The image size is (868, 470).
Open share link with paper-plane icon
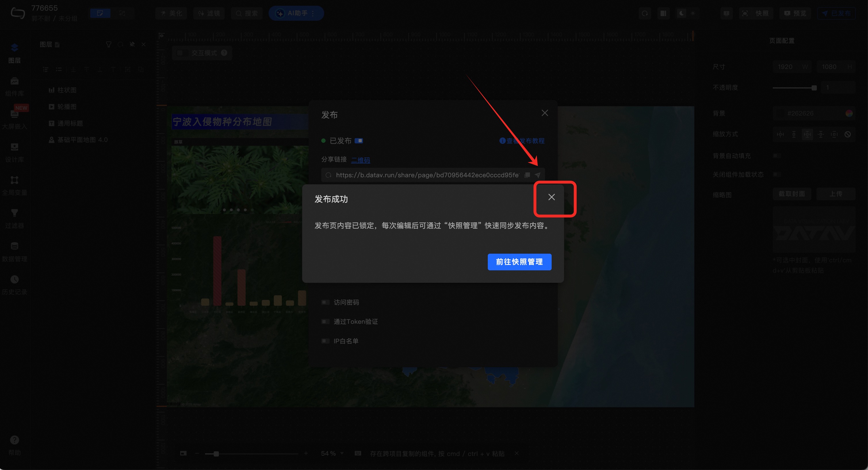(538, 175)
